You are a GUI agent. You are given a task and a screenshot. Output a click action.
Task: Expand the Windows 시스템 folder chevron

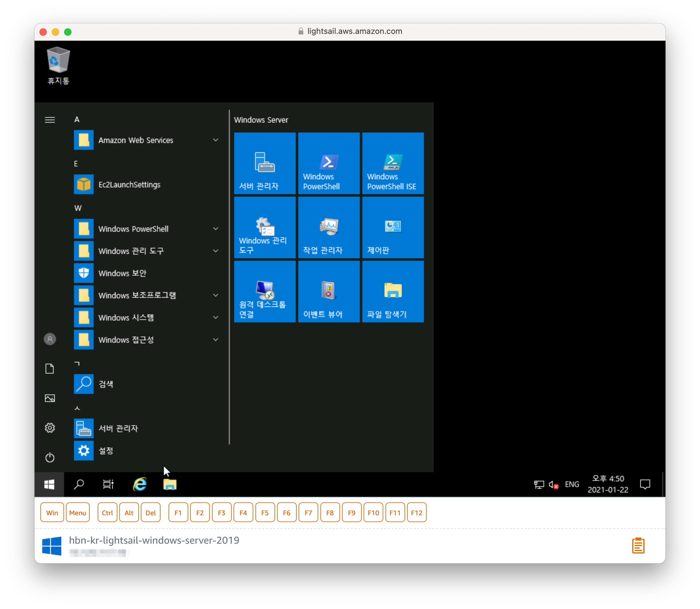[x=215, y=317]
